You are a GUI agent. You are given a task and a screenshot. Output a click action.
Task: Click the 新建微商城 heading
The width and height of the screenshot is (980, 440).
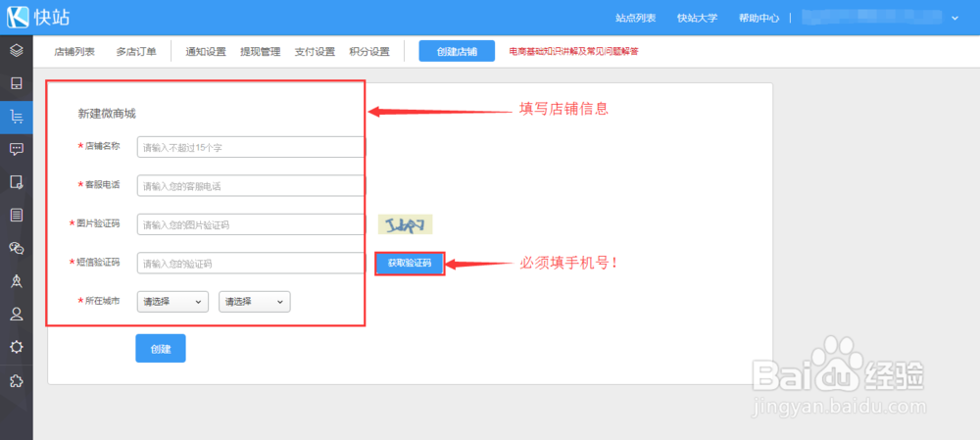[x=107, y=114]
